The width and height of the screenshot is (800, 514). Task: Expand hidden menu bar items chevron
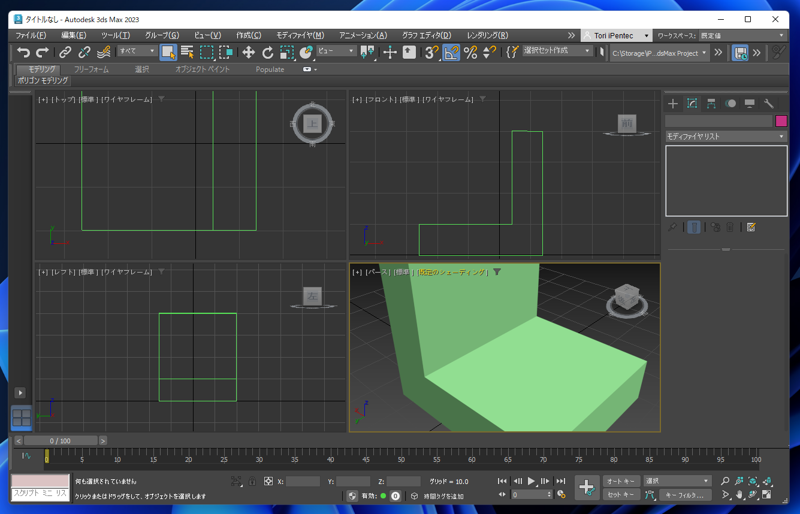(571, 35)
